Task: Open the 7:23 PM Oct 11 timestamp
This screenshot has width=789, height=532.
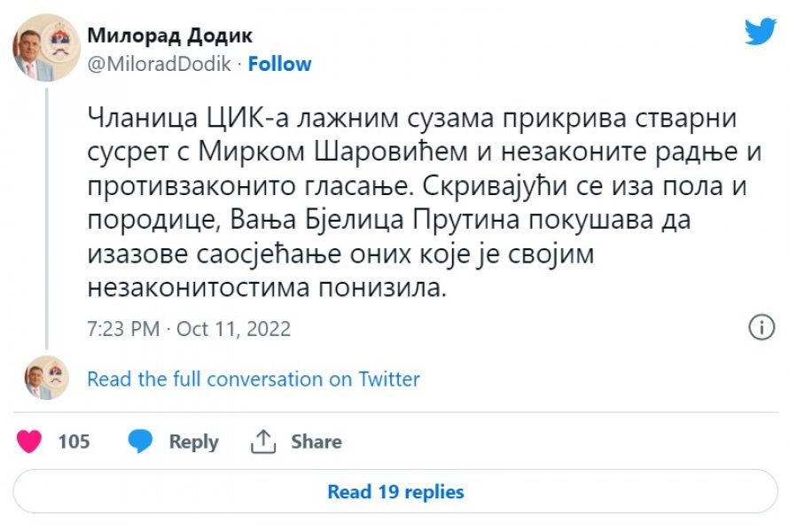Action: tap(189, 329)
